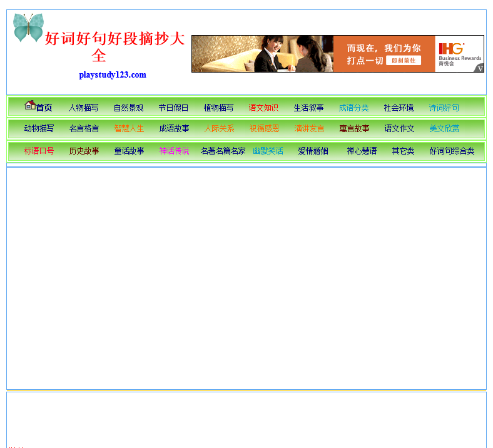Go to 名著名篇名家

(x=223, y=151)
